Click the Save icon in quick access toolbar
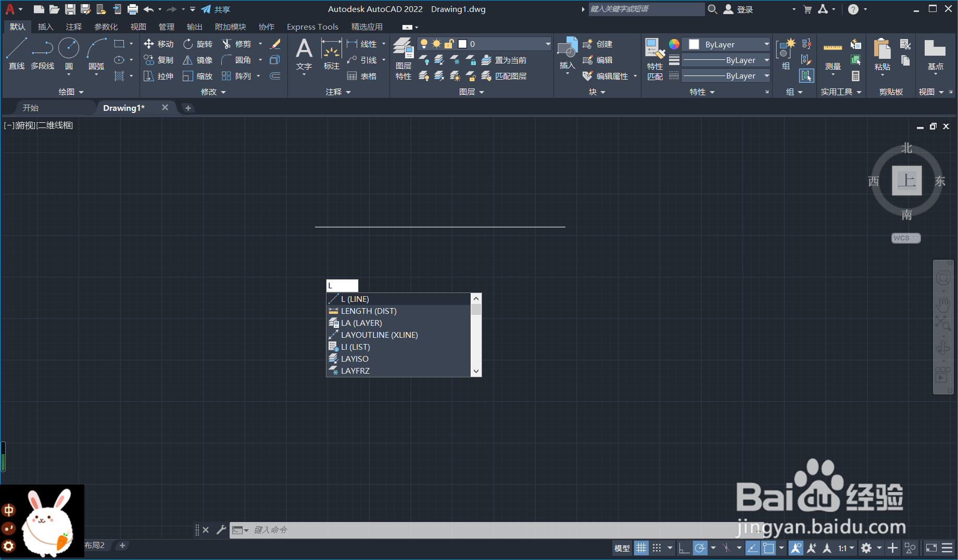The height and width of the screenshot is (560, 958). 70,9
